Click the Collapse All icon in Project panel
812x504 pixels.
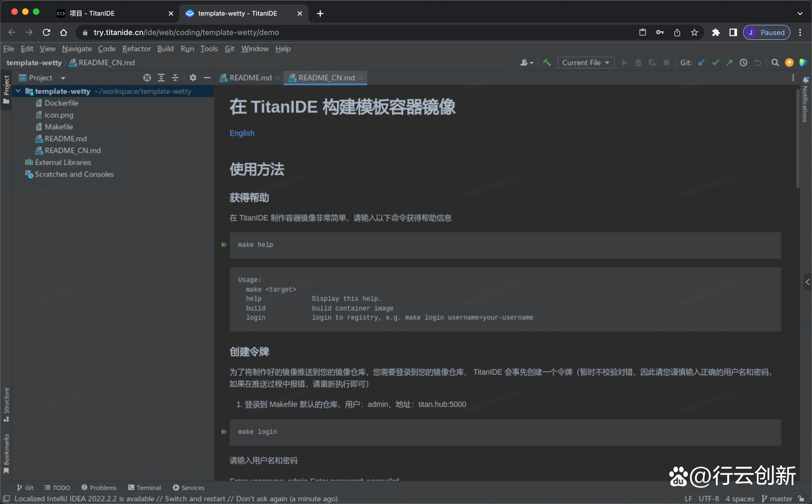click(x=175, y=78)
